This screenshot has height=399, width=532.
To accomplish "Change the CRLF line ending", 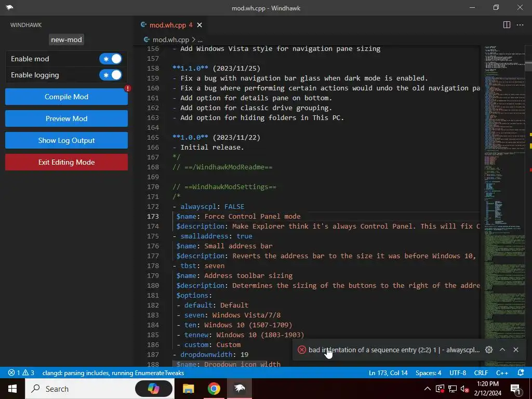I will pyautogui.click(x=481, y=373).
